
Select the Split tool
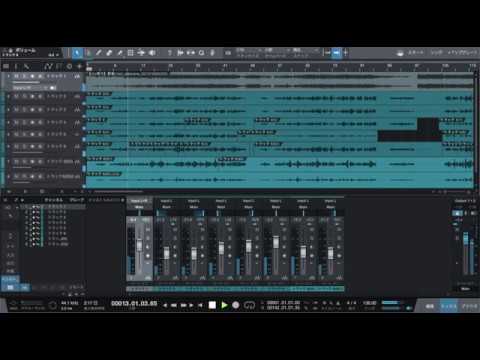[x=98, y=53]
